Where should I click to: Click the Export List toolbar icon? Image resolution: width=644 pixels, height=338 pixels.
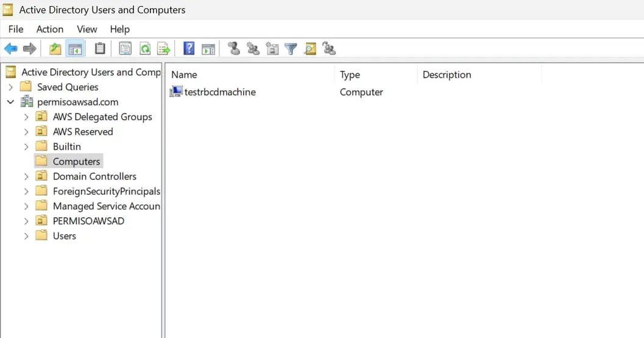click(x=164, y=49)
